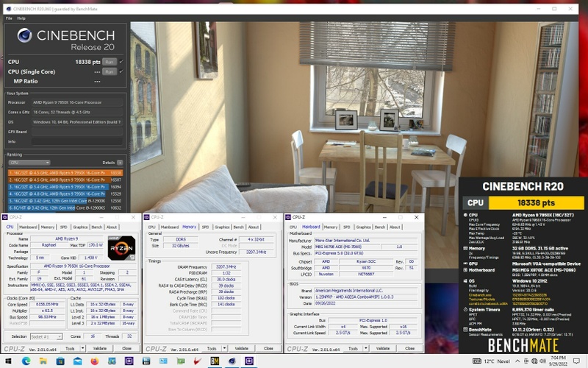Image resolution: width=588 pixels, height=368 pixels.
Task: Click title bar icon of the CPU-Z Memory-tab window
Action: (x=146, y=217)
